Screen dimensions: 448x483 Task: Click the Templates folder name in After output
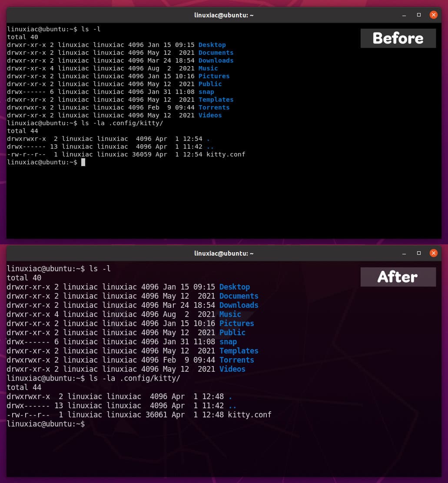(x=239, y=351)
